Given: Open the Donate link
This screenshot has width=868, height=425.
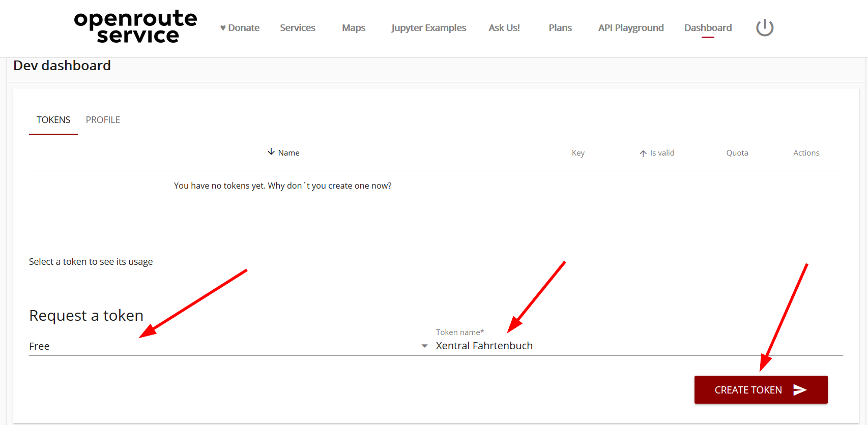Looking at the screenshot, I should click(240, 28).
